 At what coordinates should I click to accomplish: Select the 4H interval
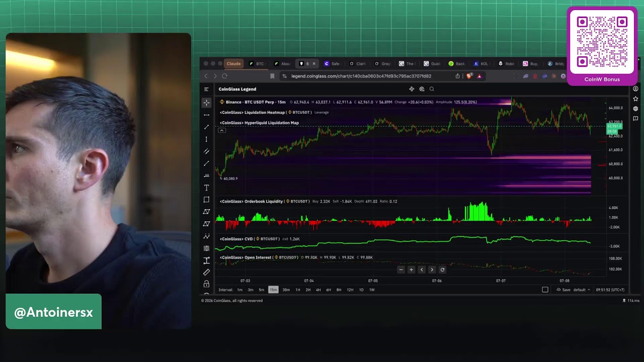(x=318, y=290)
